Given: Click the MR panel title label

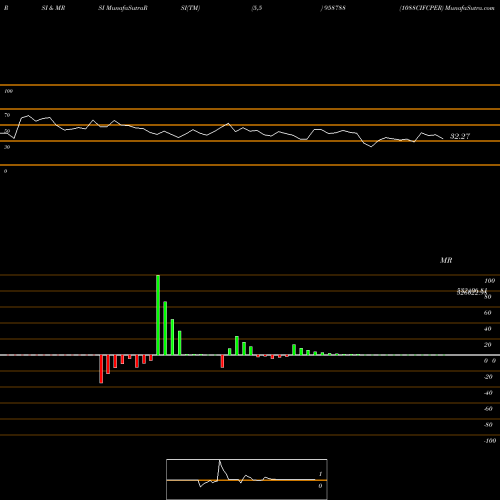Looking at the screenshot, I should click(x=446, y=260).
